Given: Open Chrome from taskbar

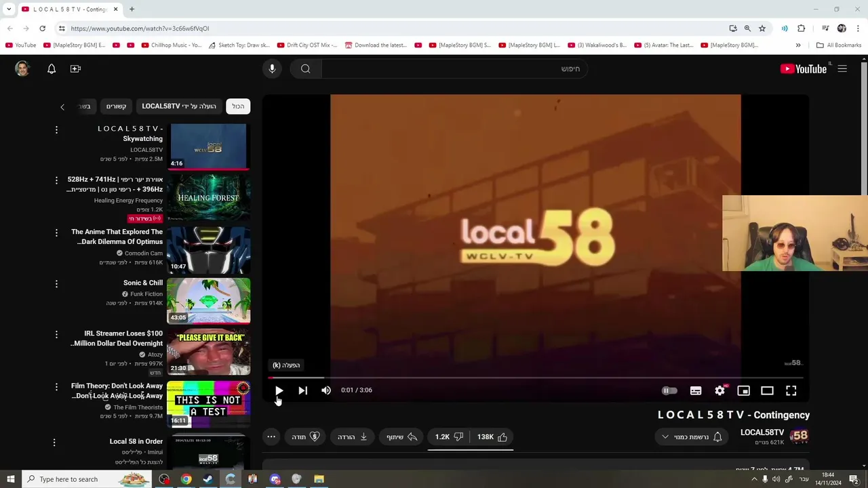Looking at the screenshot, I should tap(186, 479).
